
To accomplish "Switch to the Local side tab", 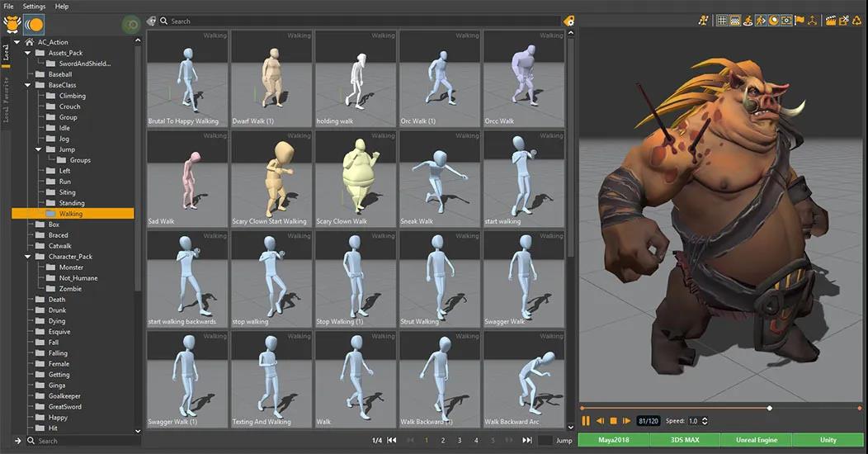I will pyautogui.click(x=6, y=53).
